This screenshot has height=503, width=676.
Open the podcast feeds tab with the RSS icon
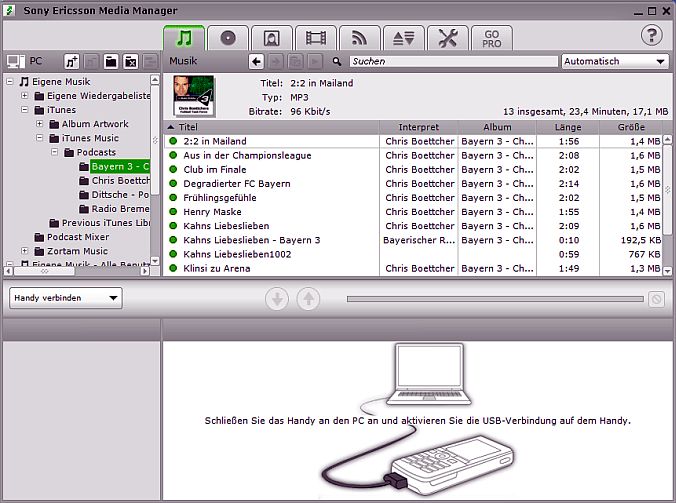[x=360, y=38]
